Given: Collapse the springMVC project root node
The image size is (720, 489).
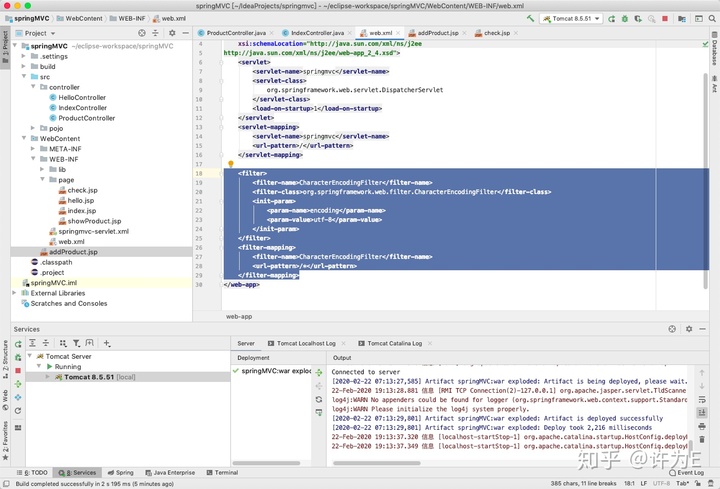Looking at the screenshot, I should (15, 46).
